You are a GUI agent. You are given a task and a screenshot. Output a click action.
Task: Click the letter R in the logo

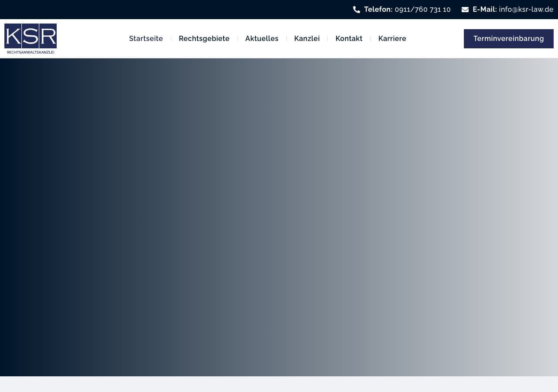[48, 36]
